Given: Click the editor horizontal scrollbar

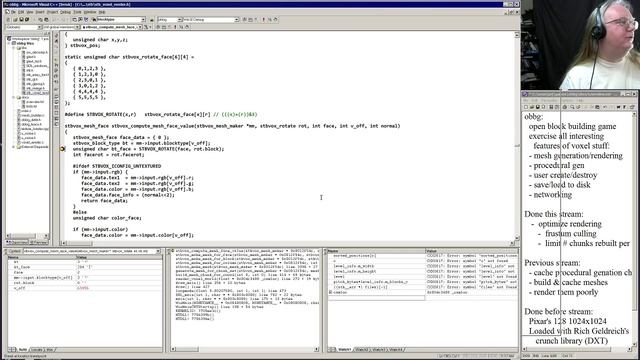Looking at the screenshot, I should (x=287, y=243).
